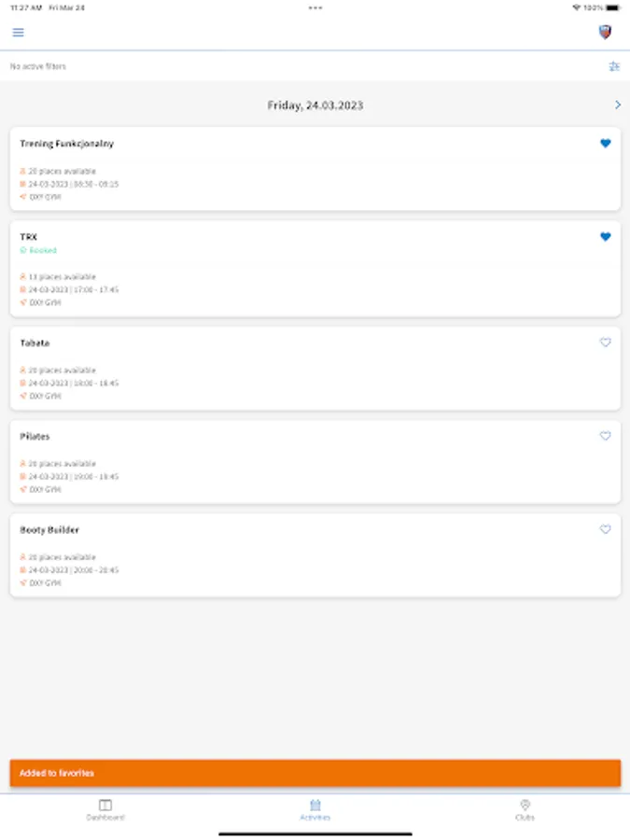
Task: Open Trening Funkcjonalny class details
Action: (67, 144)
